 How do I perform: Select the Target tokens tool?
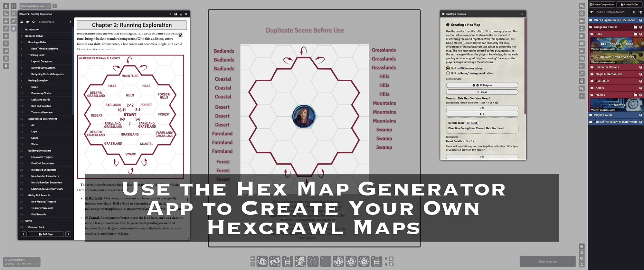pos(14,14)
